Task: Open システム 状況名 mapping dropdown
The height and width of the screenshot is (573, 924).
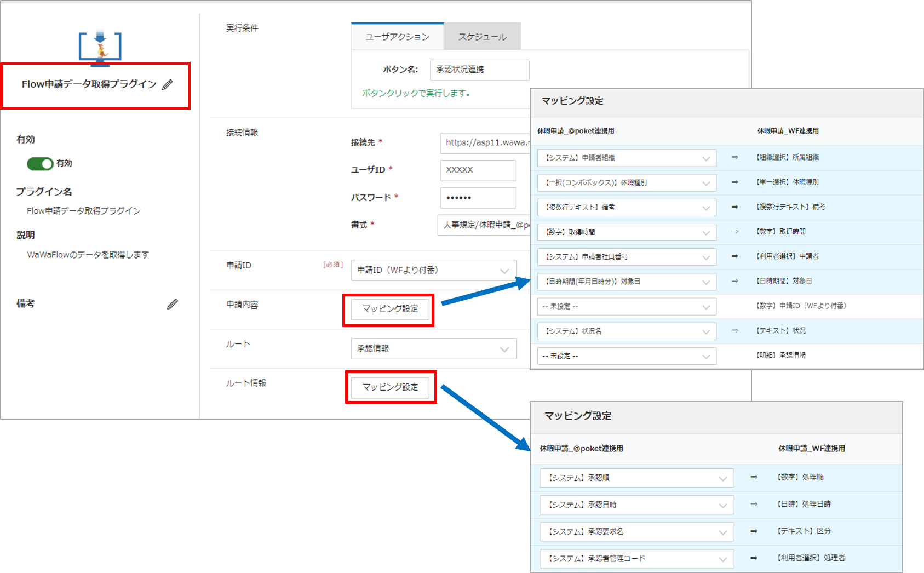Action: (627, 331)
